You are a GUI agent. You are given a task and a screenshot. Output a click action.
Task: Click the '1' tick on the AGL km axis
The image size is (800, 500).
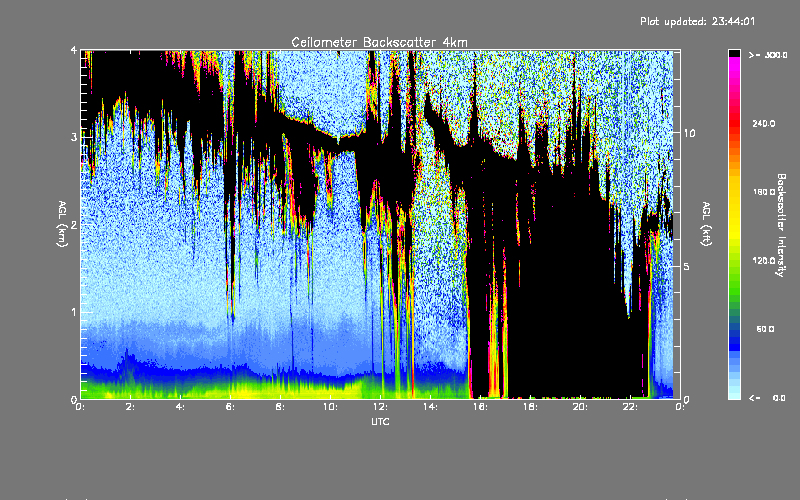[x=74, y=312]
